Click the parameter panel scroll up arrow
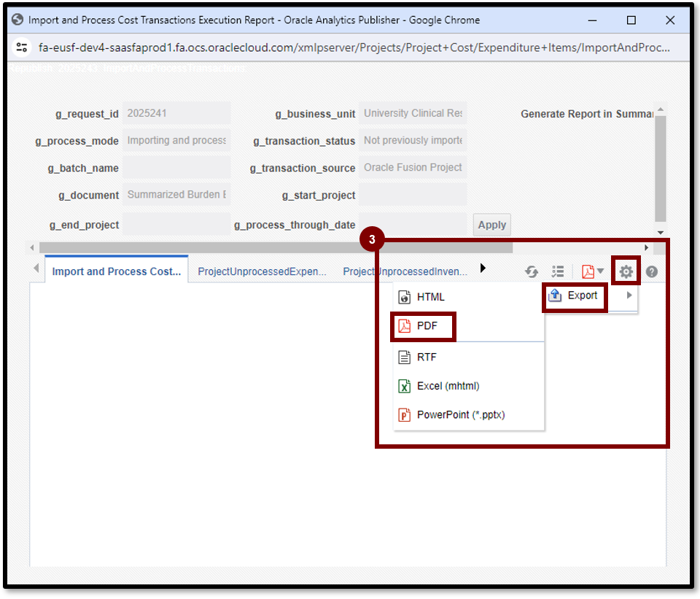This screenshot has width=700, height=599. tap(661, 109)
